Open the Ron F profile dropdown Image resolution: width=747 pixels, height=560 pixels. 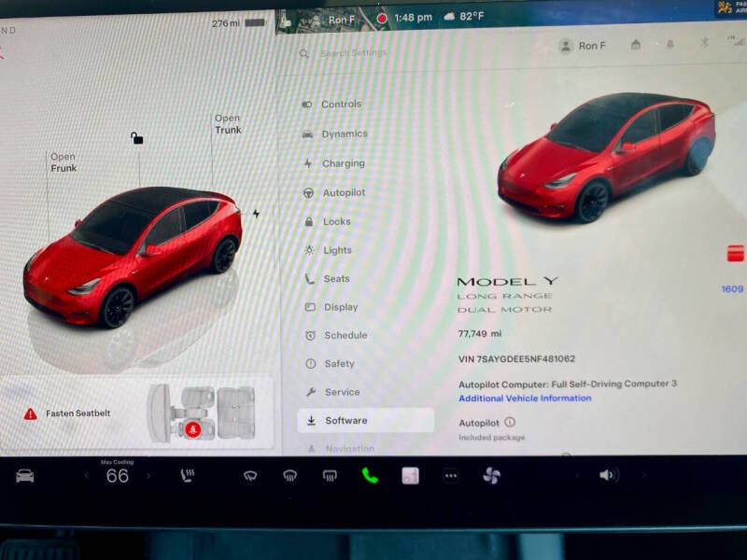tap(582, 46)
